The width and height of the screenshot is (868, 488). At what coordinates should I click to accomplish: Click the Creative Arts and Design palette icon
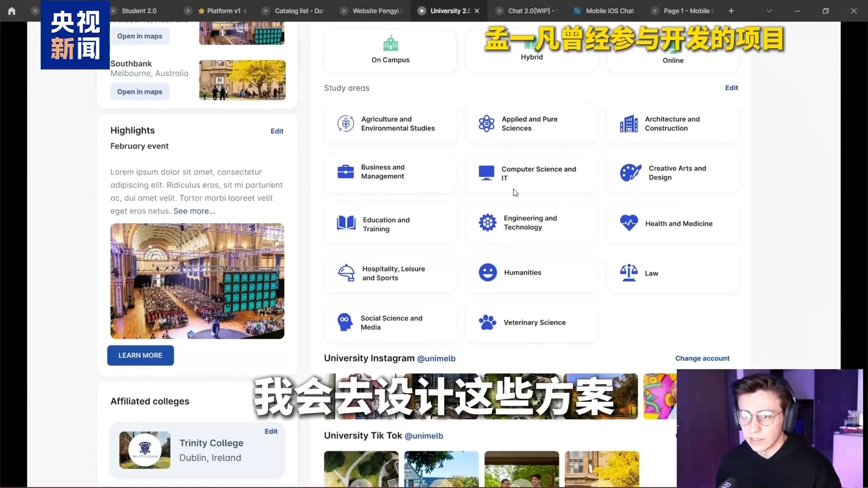[630, 172]
